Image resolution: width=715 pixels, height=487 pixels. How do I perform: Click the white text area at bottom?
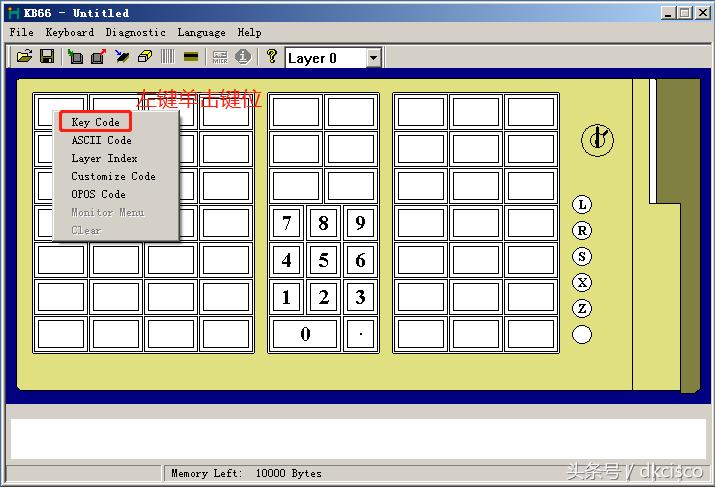pos(357,439)
